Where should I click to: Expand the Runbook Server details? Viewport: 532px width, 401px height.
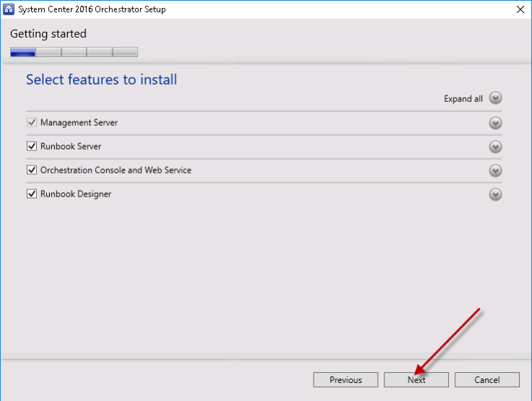(x=495, y=147)
